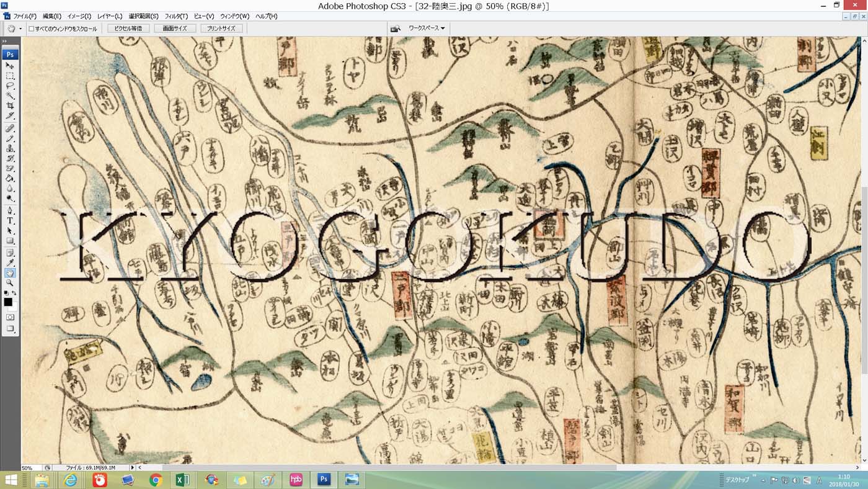Select the Eraser tool
The height and width of the screenshot is (489, 868).
click(10, 168)
